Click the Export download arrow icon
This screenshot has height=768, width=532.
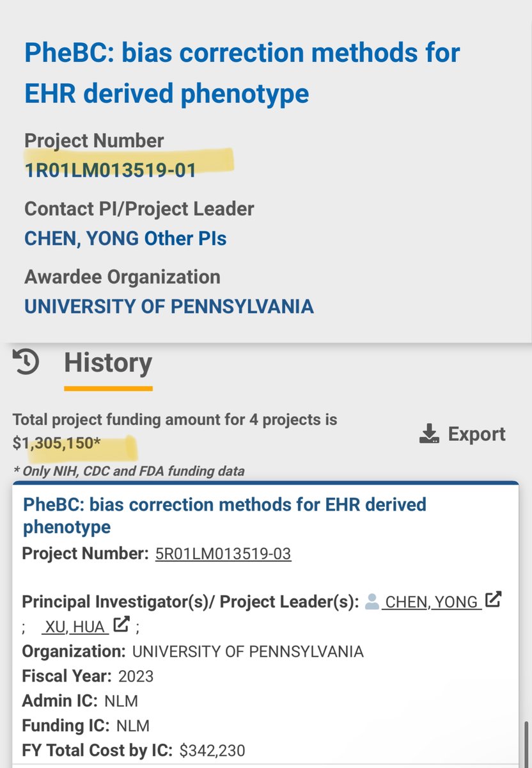click(x=428, y=435)
